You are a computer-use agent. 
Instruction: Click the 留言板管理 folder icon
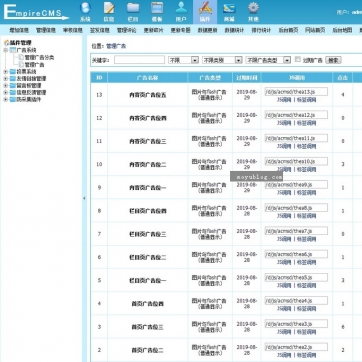pos(13,85)
